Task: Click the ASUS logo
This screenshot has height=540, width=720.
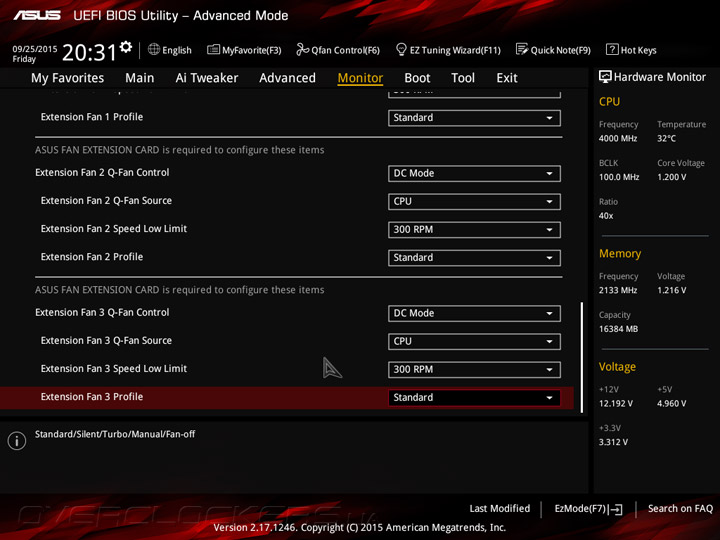Action: [37, 16]
